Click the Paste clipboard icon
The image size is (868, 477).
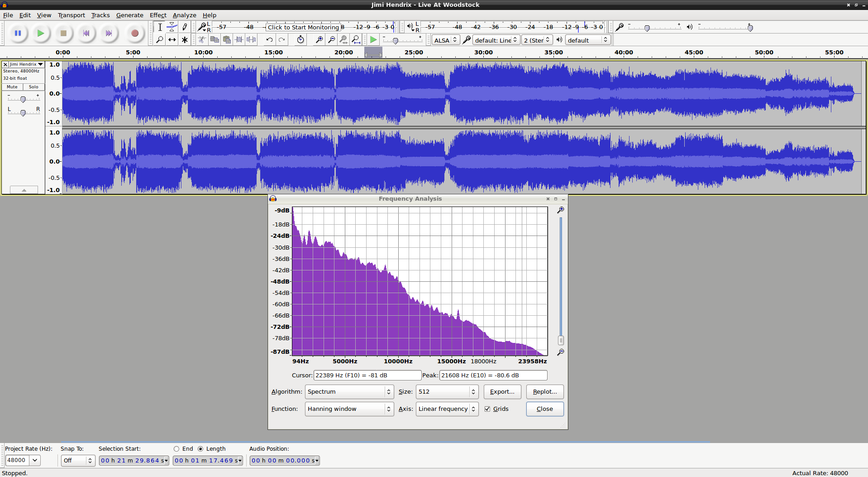(227, 40)
